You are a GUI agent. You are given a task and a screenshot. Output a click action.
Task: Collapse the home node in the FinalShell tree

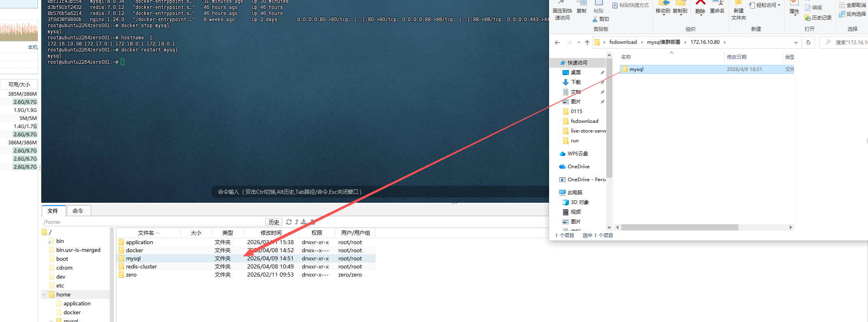coord(44,294)
